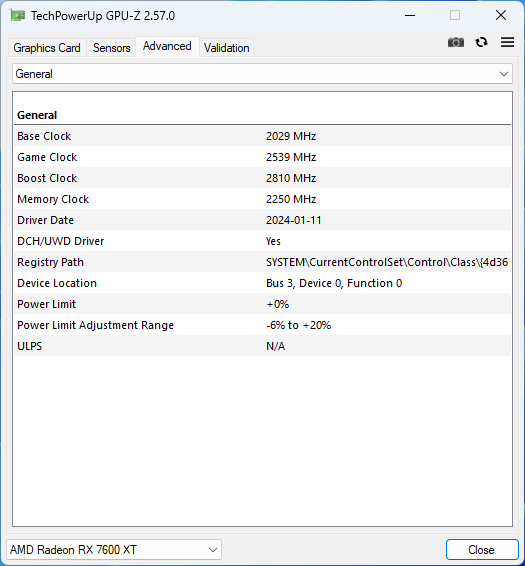Screen dimensions: 525x566
Task: Click the 2024-01-11 date value
Action: (x=294, y=220)
